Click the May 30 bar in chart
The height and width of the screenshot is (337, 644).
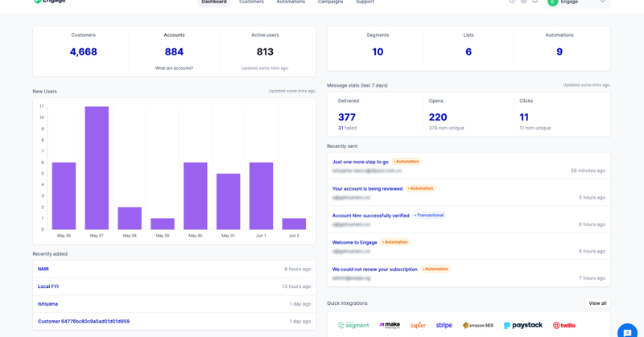pos(196,195)
